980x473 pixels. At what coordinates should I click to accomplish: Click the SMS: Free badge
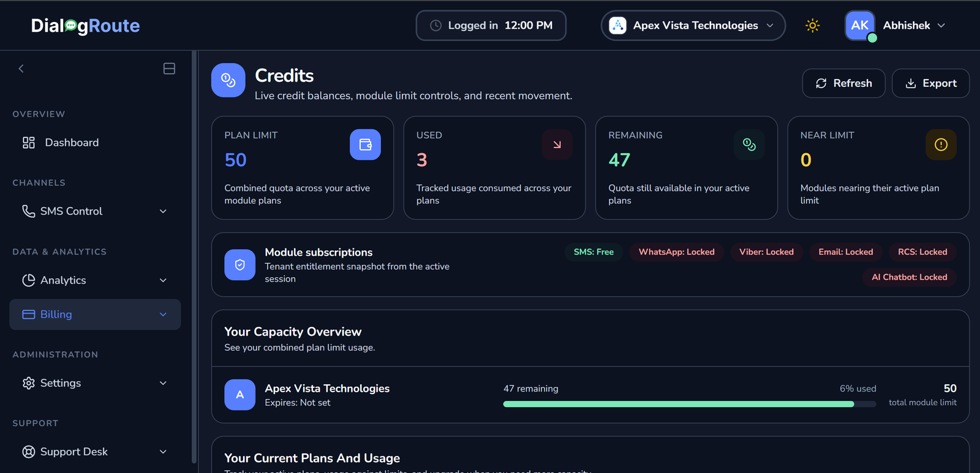click(594, 252)
